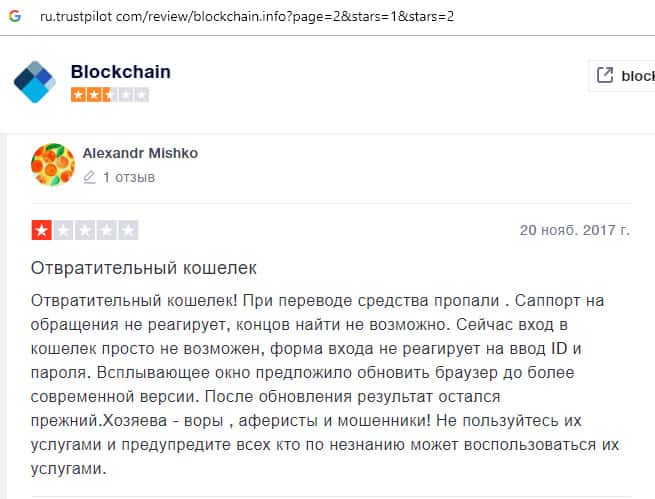The height and width of the screenshot is (499, 655).
Task: Click the review date 20 нояб. 2017 г.
Action: point(574,230)
